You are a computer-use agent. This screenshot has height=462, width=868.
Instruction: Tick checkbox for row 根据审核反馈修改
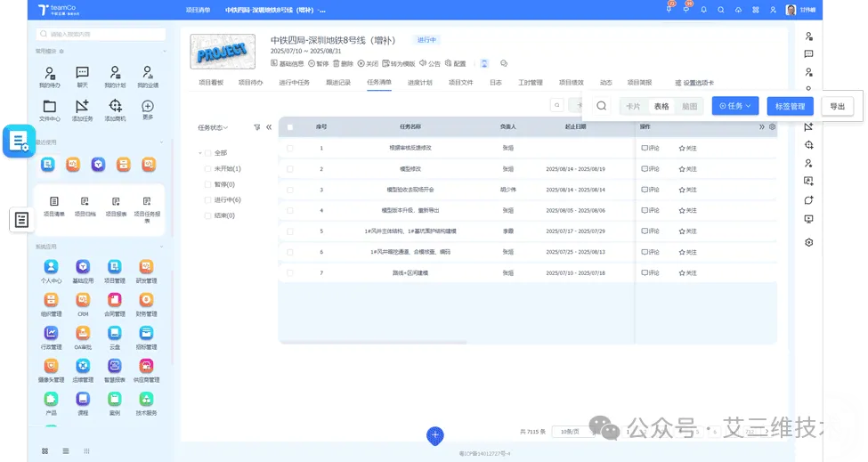pos(289,148)
